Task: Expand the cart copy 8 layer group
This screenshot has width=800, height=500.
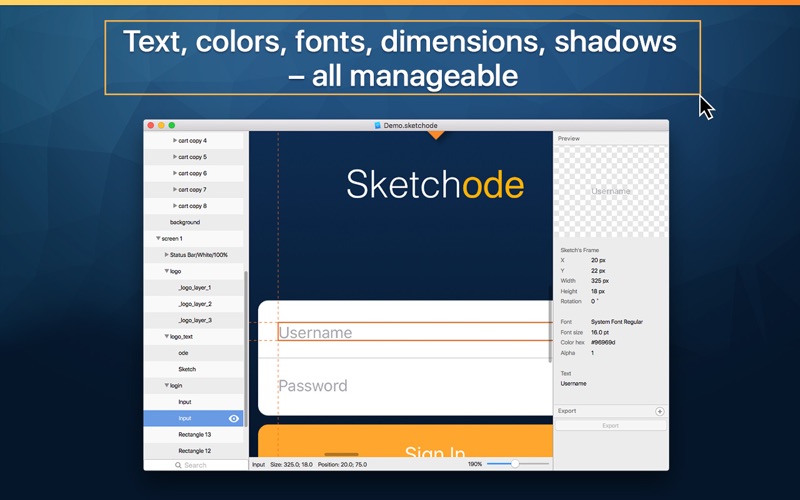Action: [174, 205]
